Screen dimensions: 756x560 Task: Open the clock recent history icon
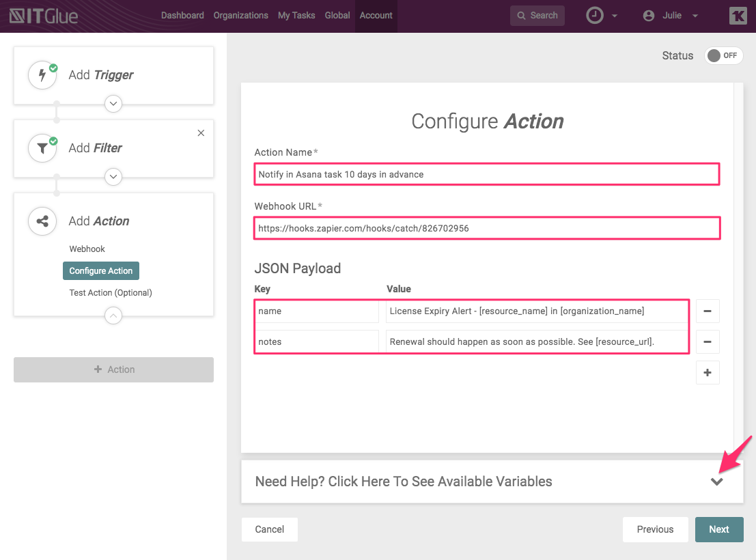tap(596, 15)
